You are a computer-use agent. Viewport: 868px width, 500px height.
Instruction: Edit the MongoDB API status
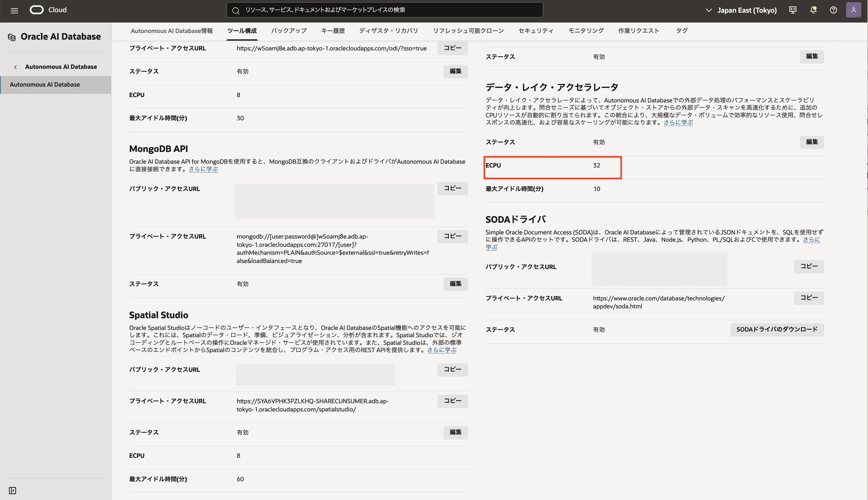455,284
